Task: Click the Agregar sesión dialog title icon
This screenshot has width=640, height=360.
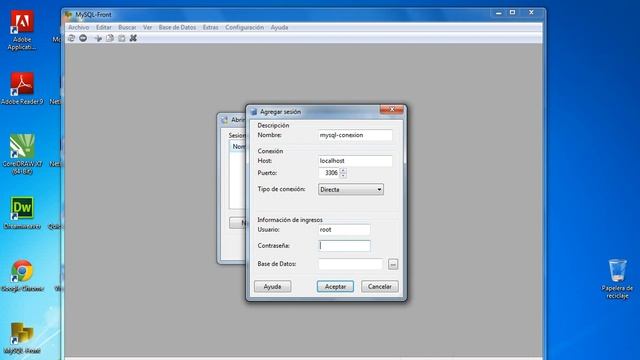Action: point(253,111)
